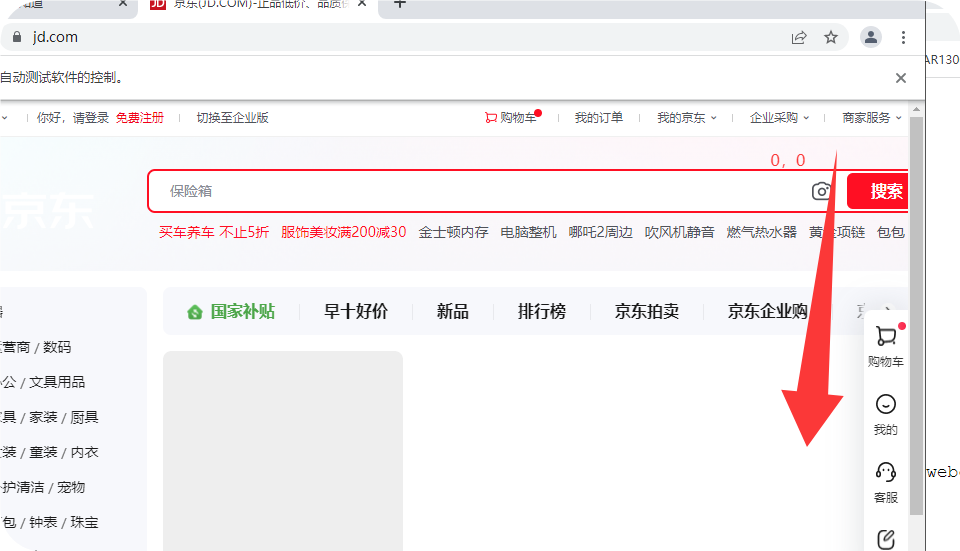Select hot keyword 哪吒2周边
The image size is (960, 551).
coord(600,232)
